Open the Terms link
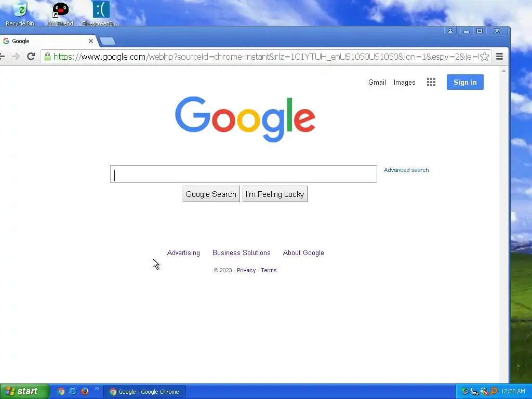532x399 pixels. click(269, 270)
